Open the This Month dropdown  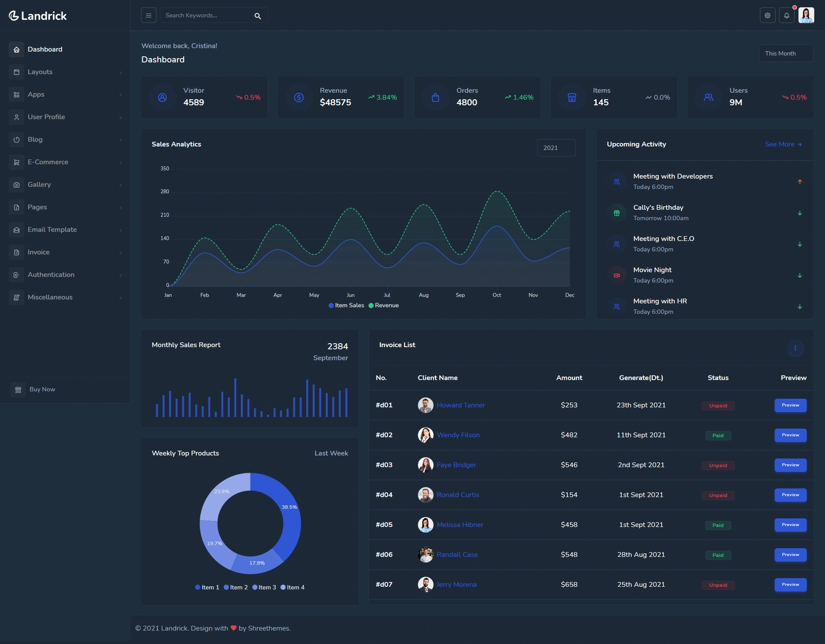(786, 53)
